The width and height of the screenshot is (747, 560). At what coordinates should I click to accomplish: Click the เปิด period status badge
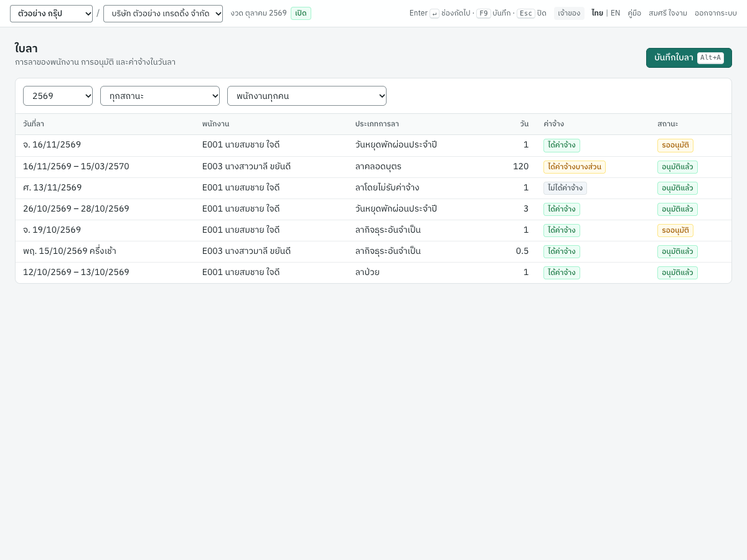(301, 13)
